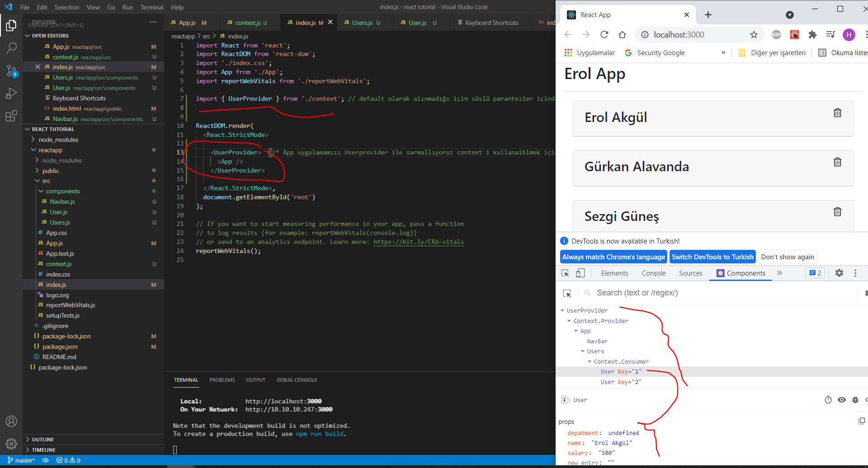Open the Search view in activity bar
The width and height of the screenshot is (868, 468).
[x=11, y=47]
